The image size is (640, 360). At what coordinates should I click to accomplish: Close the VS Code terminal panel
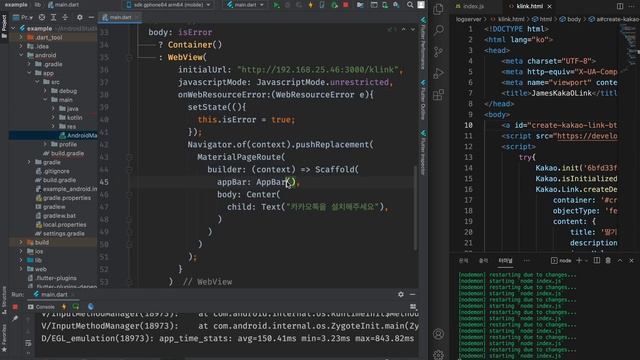pyautogui.click(x=631, y=260)
